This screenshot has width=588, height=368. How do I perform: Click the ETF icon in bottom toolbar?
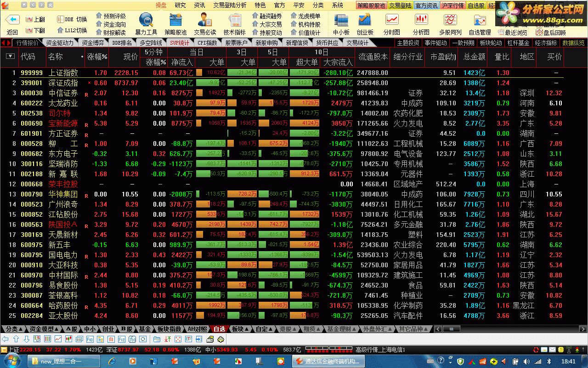coord(188,339)
